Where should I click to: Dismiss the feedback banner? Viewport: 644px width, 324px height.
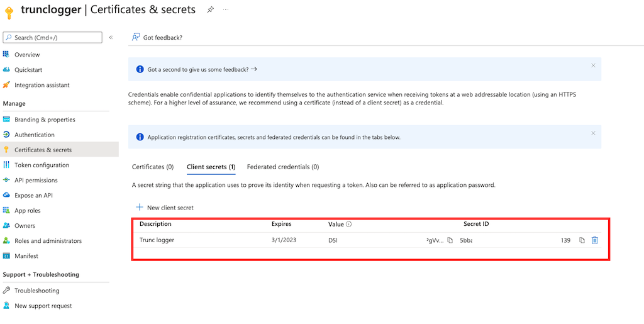coord(593,65)
